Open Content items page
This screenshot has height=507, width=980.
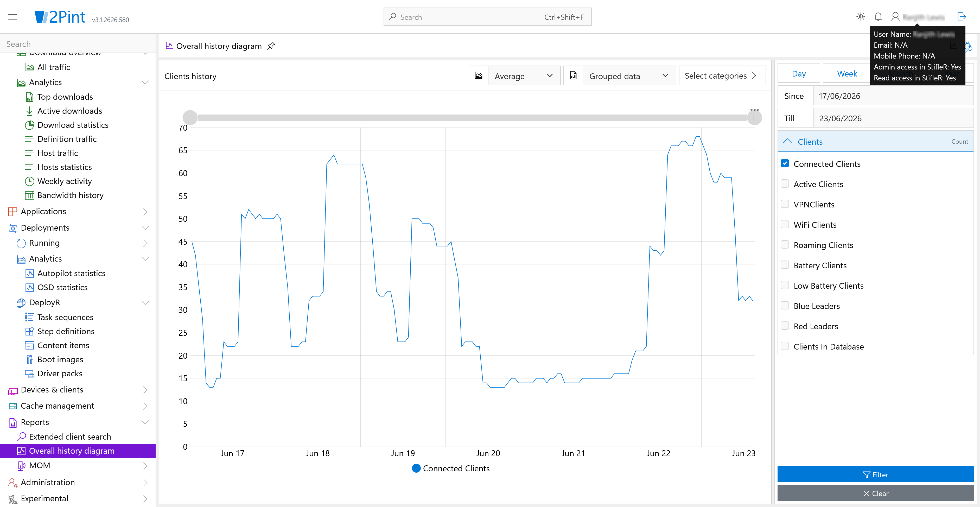pos(63,346)
